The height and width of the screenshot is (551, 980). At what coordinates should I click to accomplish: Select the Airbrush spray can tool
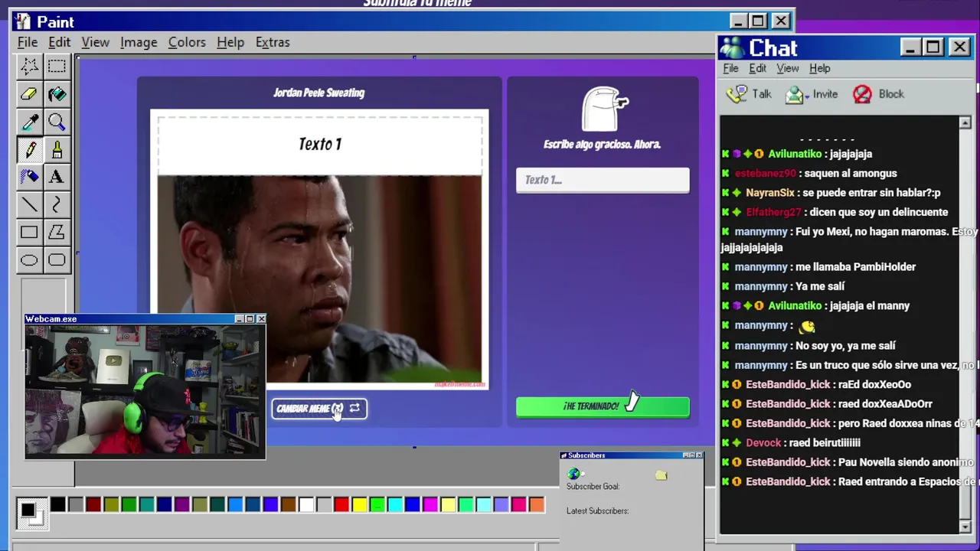(x=29, y=177)
